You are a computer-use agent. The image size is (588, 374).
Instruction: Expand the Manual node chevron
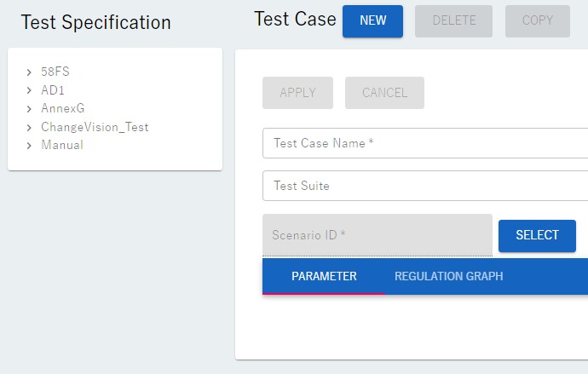coord(29,146)
